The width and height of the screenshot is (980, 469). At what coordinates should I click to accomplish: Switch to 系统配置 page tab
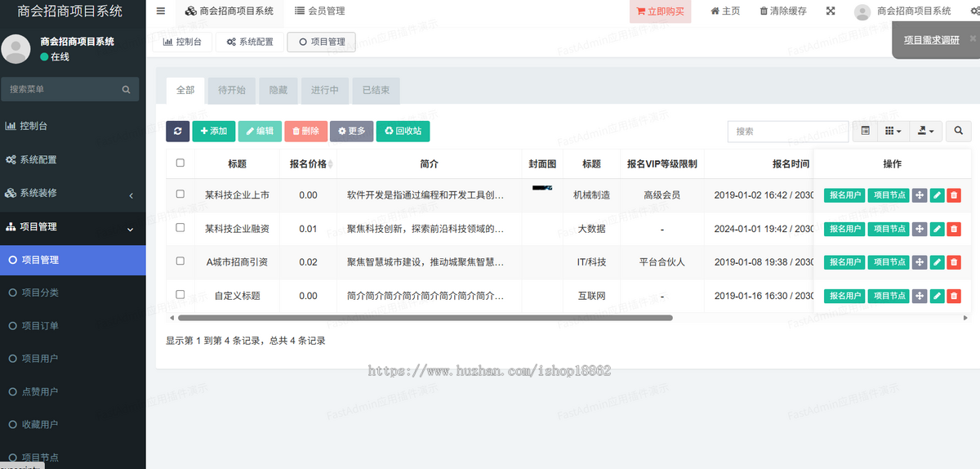250,42
